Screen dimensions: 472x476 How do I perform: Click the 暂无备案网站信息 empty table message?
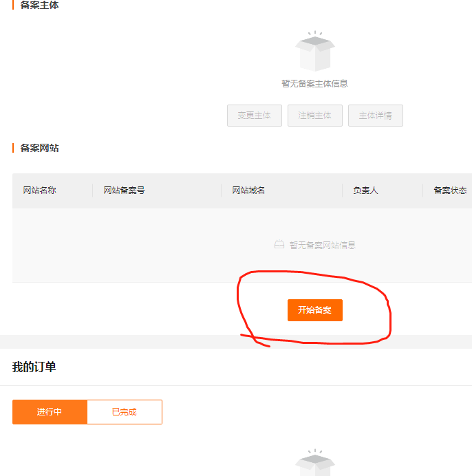(x=322, y=245)
